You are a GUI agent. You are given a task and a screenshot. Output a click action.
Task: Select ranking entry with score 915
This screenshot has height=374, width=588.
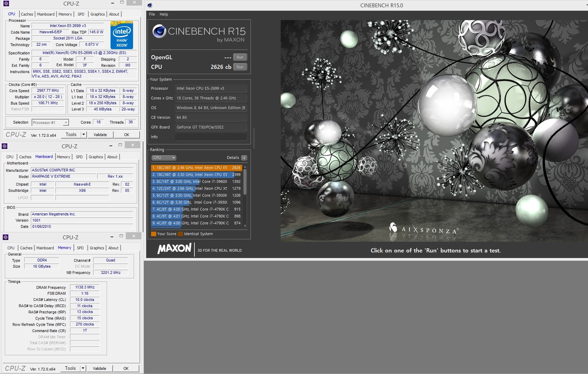(196, 209)
